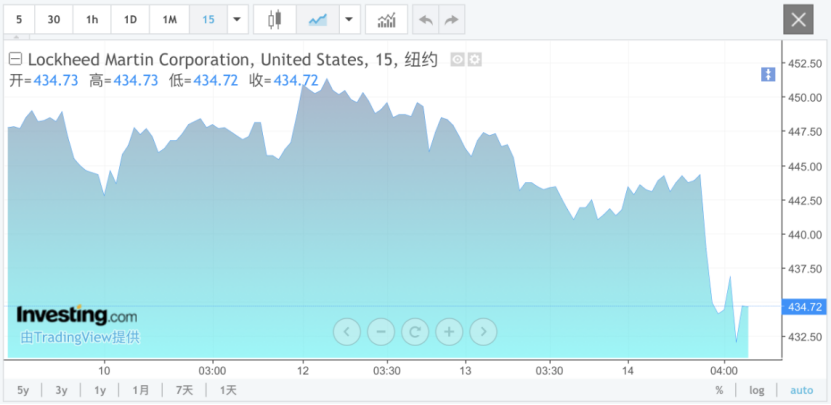Redo the last chart action

pyautogui.click(x=452, y=20)
